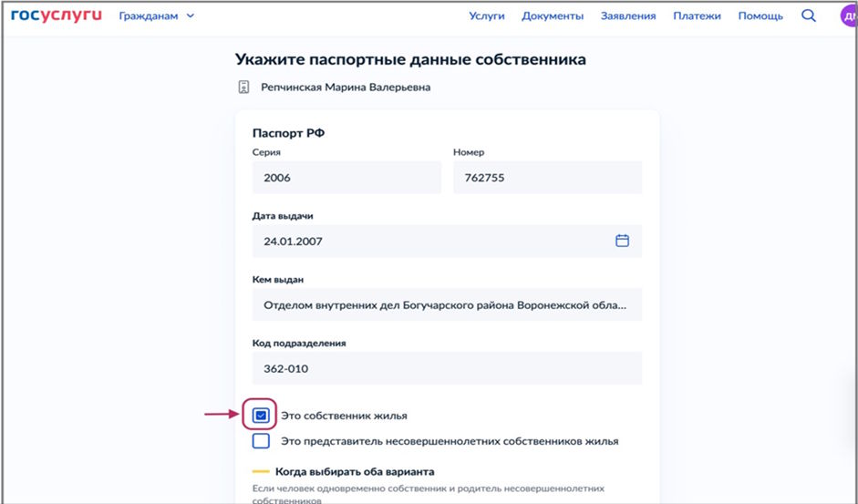This screenshot has height=504, width=858.
Task: Open the user profile avatar
Action: pyautogui.click(x=848, y=15)
